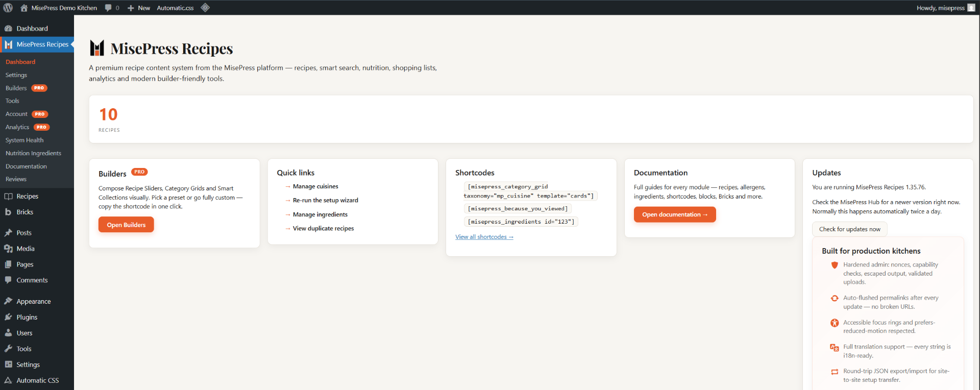Click the Media icon in the sidebar
980x390 pixels.
point(8,249)
